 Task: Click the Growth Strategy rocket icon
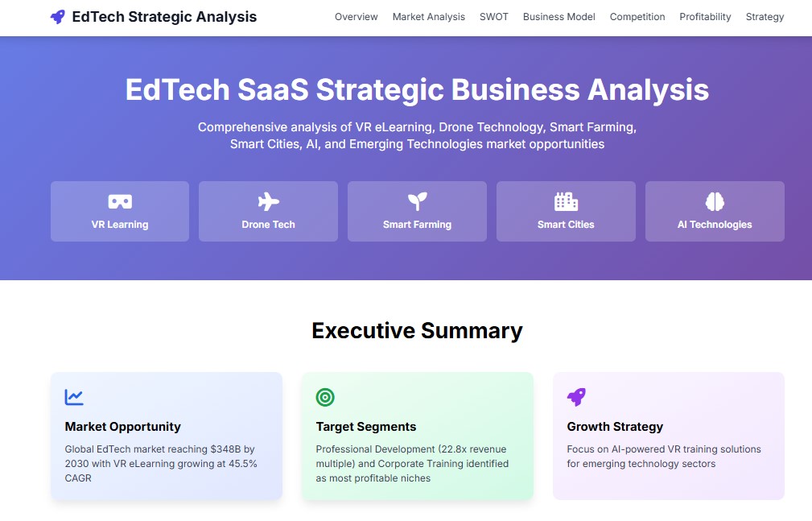(576, 397)
